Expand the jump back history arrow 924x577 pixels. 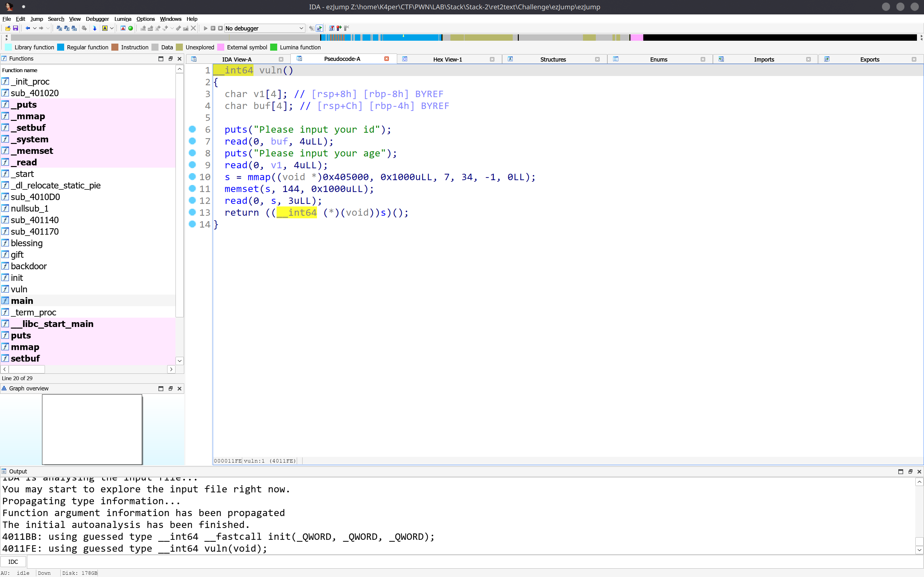click(35, 28)
